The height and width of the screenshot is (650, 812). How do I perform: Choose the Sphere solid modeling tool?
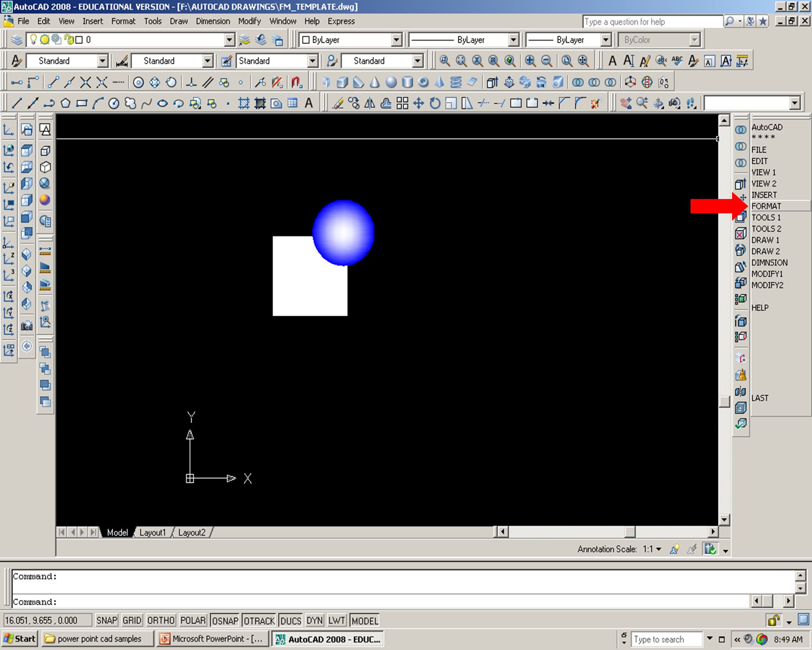pos(391,82)
